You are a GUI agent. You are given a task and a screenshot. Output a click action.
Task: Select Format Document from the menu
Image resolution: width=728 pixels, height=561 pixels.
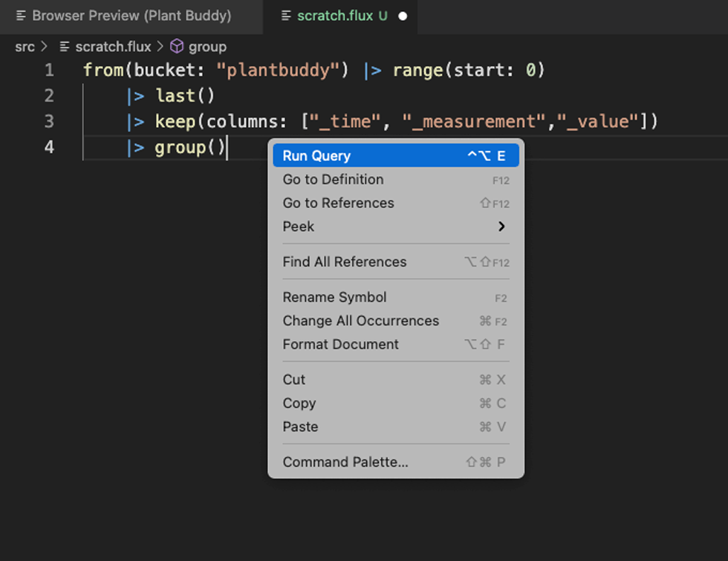(334, 344)
